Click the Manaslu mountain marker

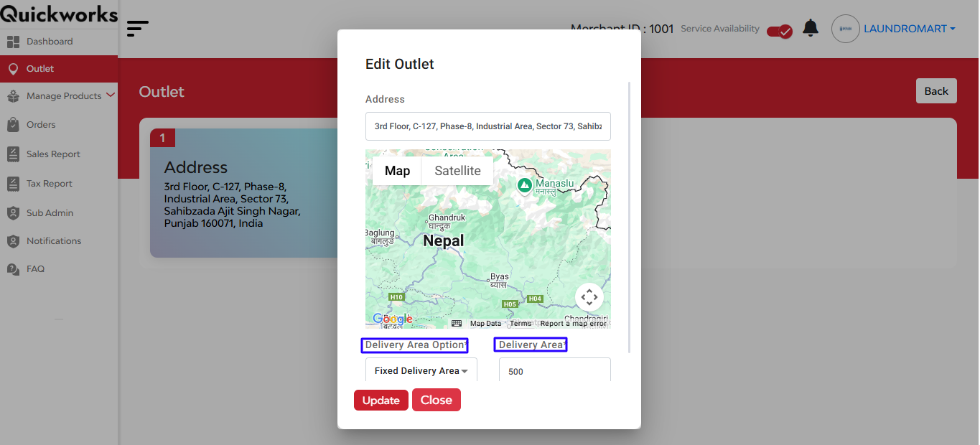pos(525,185)
